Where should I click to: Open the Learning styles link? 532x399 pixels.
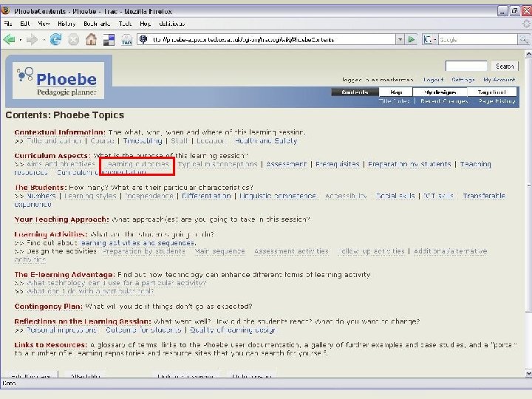90,196
